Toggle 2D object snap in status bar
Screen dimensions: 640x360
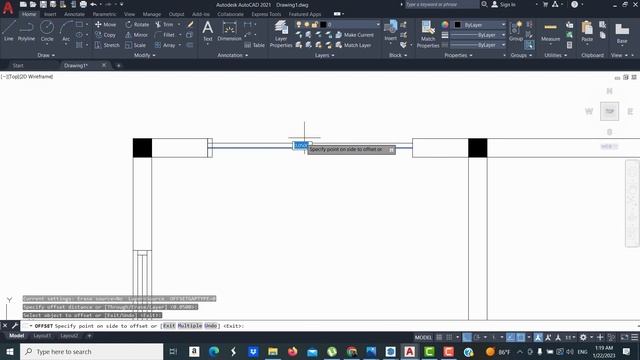click(520, 337)
